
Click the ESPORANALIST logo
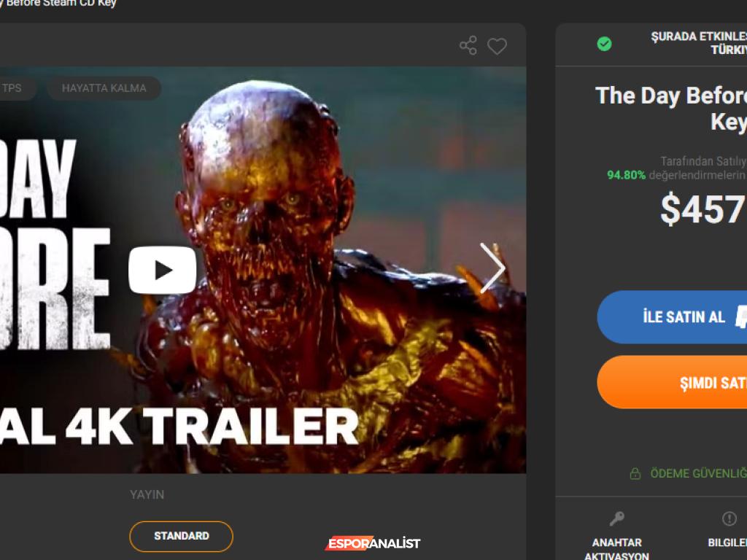pos(373,543)
